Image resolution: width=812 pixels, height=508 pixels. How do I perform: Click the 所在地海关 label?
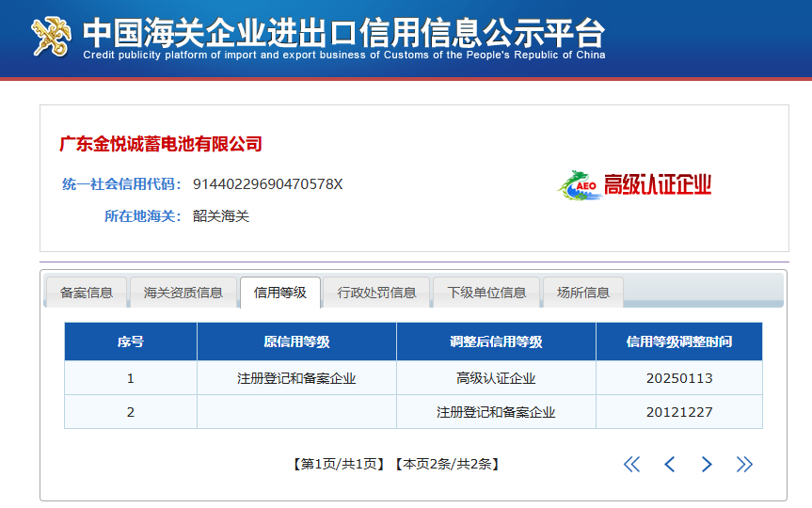pyautogui.click(x=143, y=216)
